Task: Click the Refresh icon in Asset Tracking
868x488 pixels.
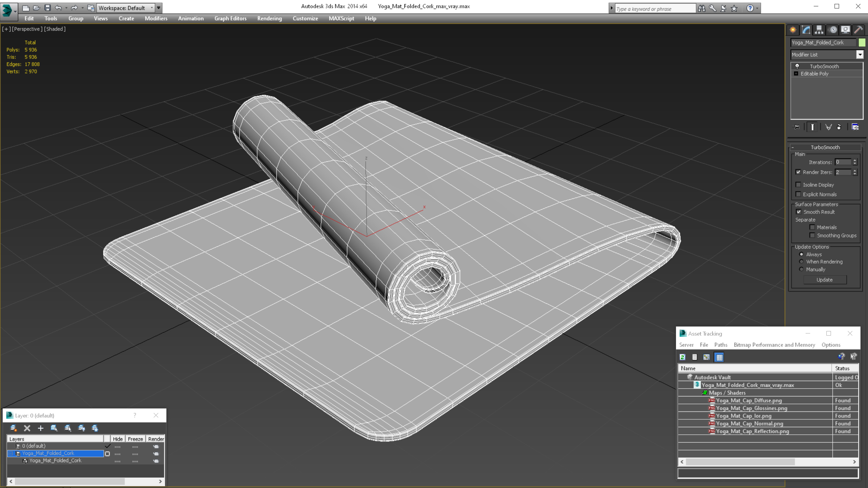Action: pos(682,357)
